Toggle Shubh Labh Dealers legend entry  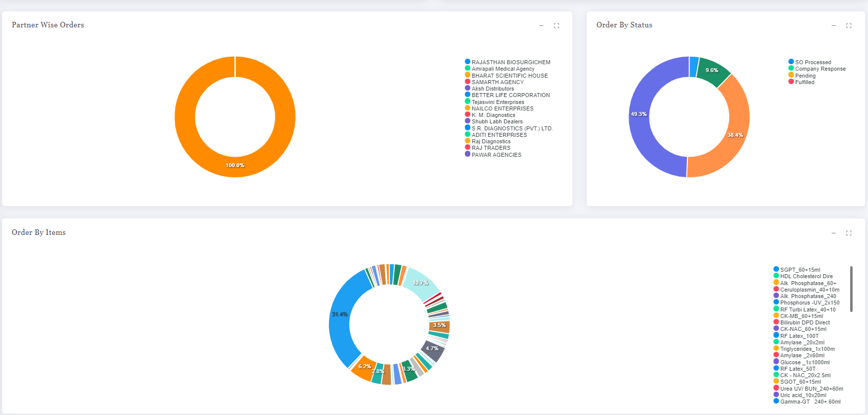(x=494, y=121)
